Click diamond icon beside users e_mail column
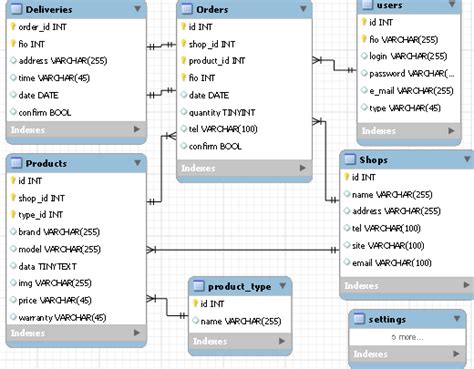 coord(364,90)
